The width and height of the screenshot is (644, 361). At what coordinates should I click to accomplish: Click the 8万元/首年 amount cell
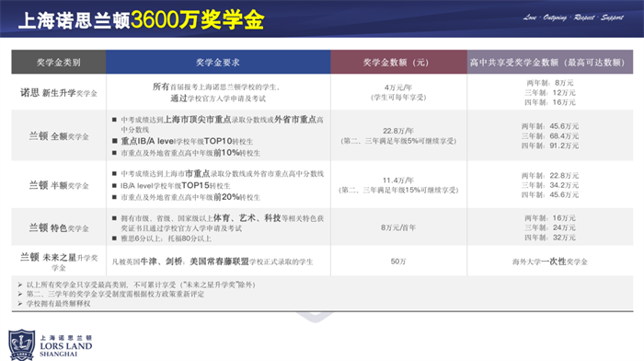pyautogui.click(x=398, y=227)
